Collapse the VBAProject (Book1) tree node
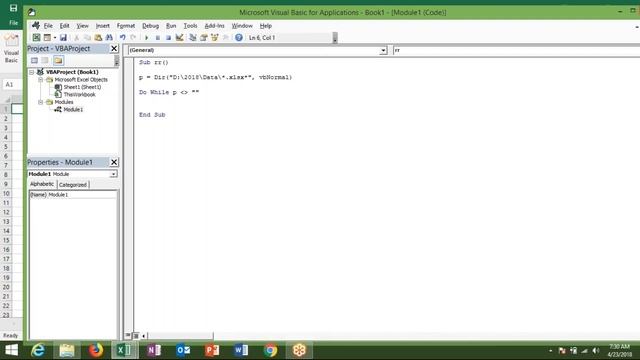This screenshot has width=640, height=360. point(31,72)
